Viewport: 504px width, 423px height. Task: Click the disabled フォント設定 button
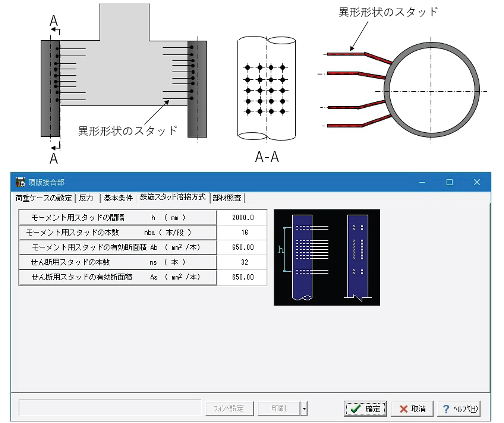click(229, 408)
